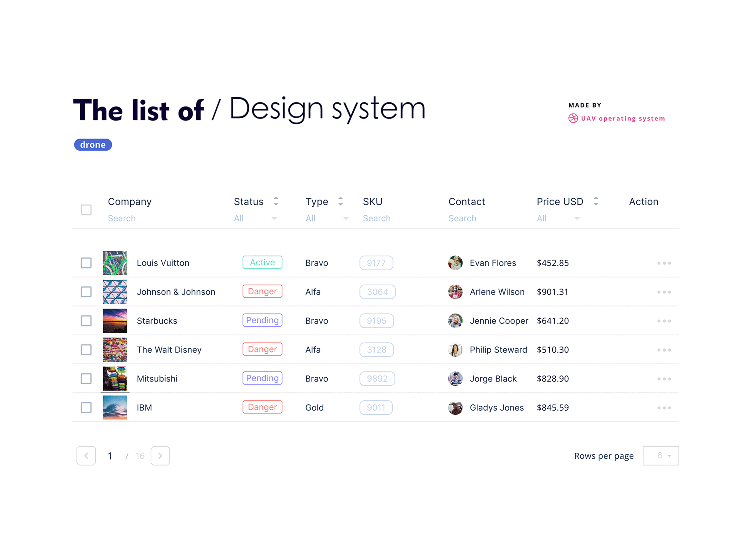Click SKU chip 9892
The height and width of the screenshot is (541, 756).
[x=377, y=379]
